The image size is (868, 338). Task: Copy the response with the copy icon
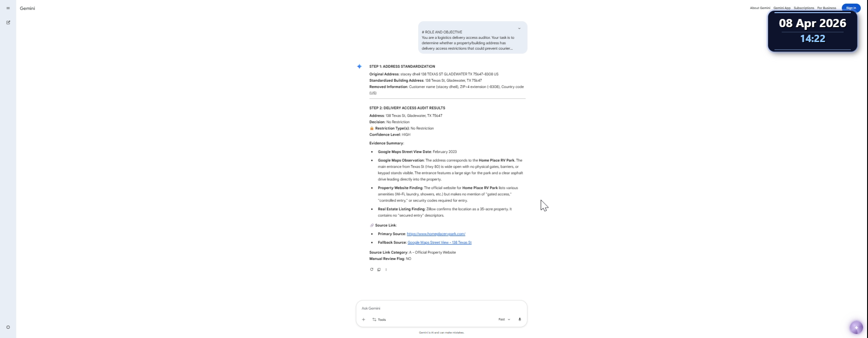click(379, 269)
